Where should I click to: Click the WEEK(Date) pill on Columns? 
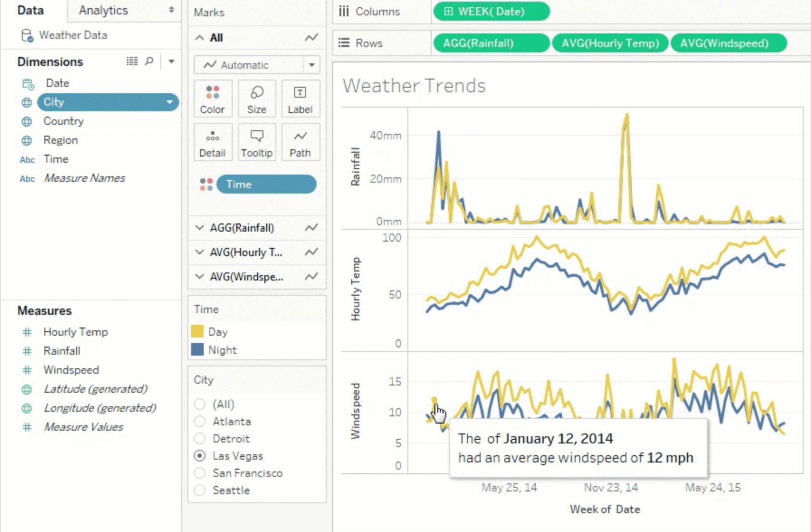click(491, 12)
